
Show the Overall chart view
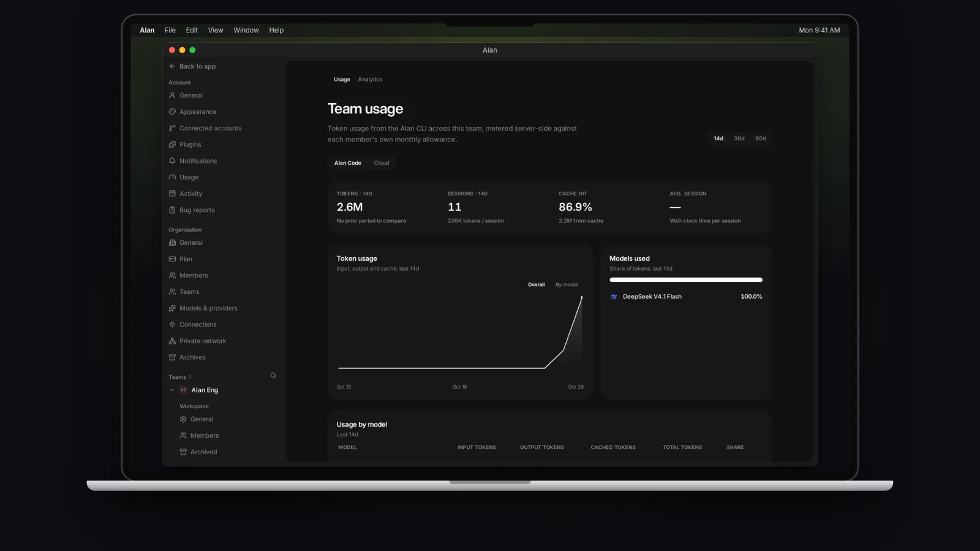click(x=537, y=285)
